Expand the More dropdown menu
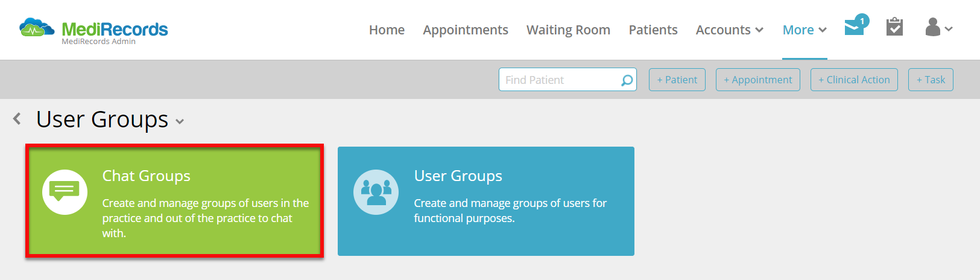The image size is (980, 280). click(x=805, y=30)
